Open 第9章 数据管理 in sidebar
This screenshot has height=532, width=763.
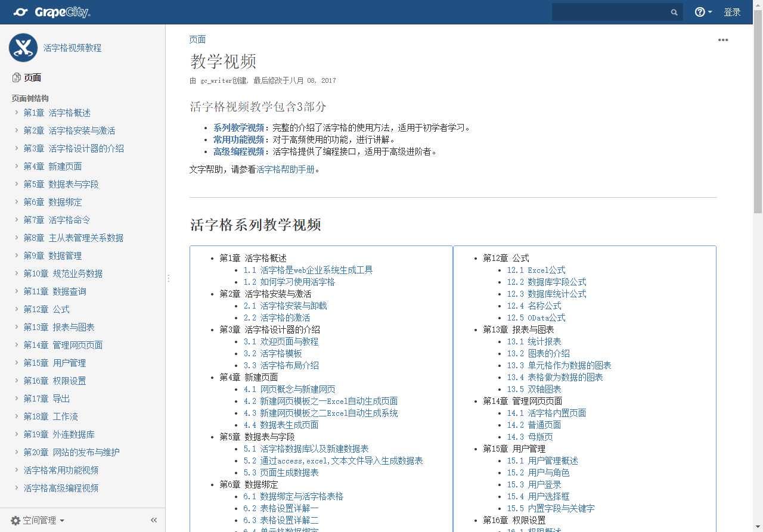(x=52, y=256)
